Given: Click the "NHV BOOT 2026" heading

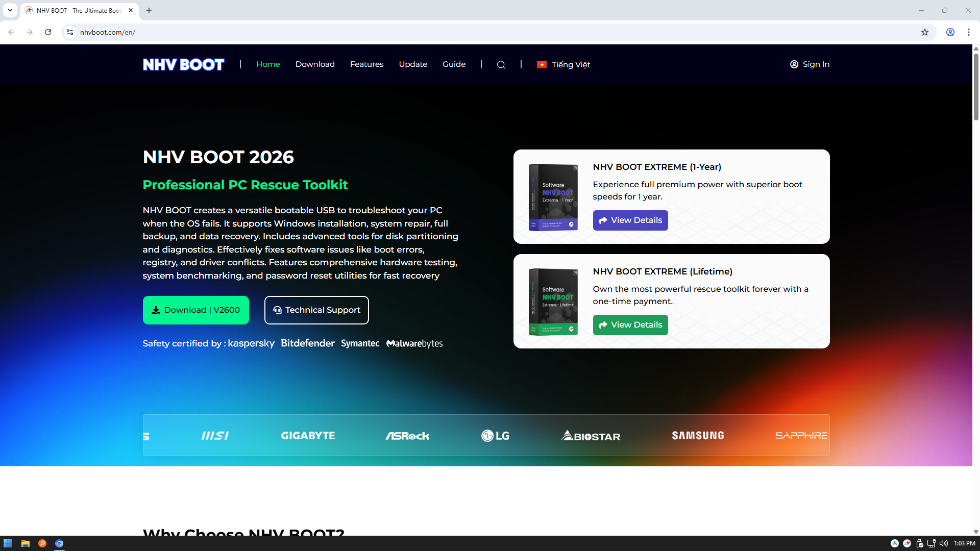Looking at the screenshot, I should (218, 157).
